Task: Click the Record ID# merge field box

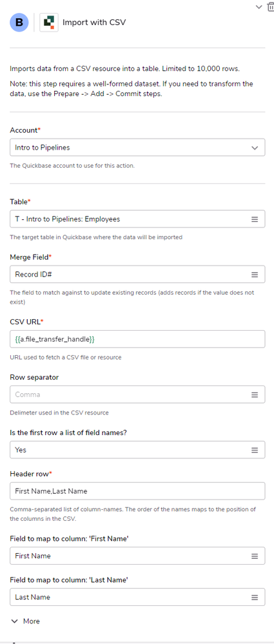Action: [137, 274]
